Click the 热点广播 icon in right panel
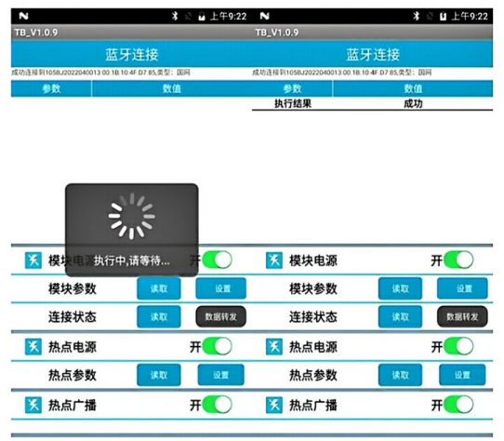Screen dimensions: 504x441 (274, 405)
